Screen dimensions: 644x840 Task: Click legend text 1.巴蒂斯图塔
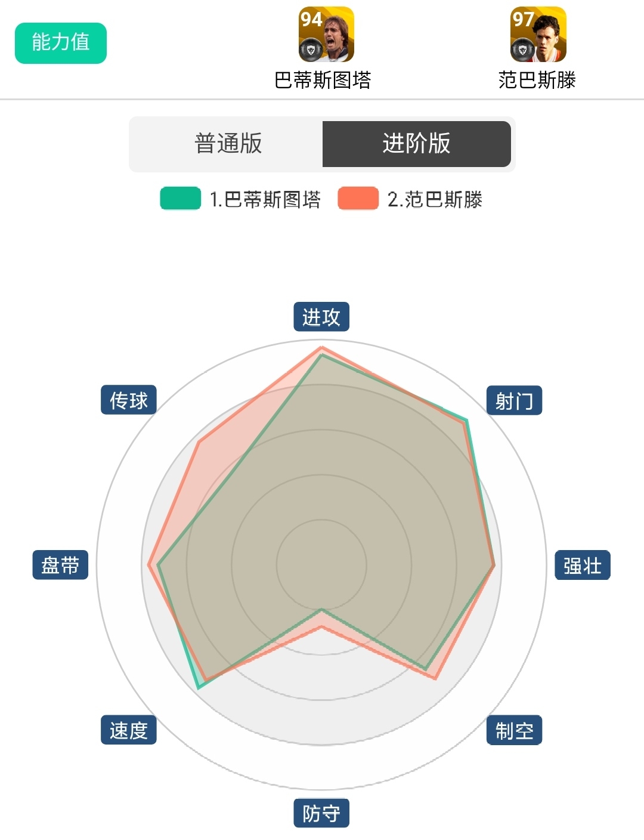pos(265,199)
